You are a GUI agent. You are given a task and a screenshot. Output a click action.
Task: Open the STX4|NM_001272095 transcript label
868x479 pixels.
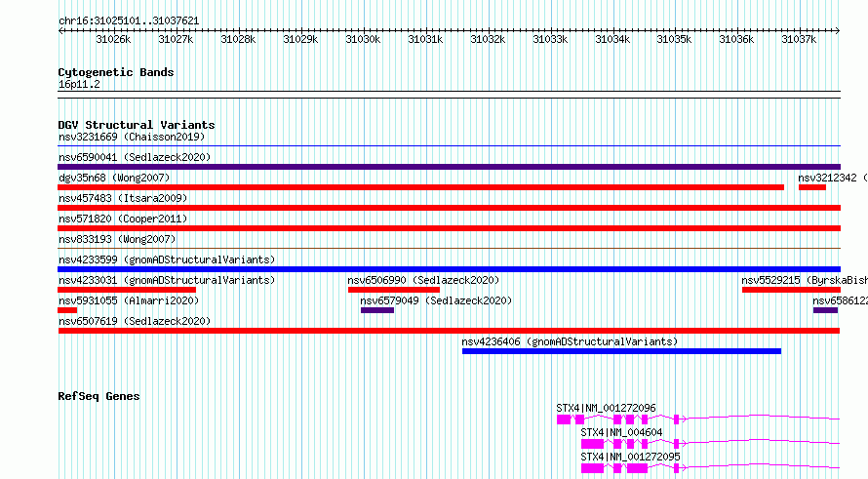630,457
